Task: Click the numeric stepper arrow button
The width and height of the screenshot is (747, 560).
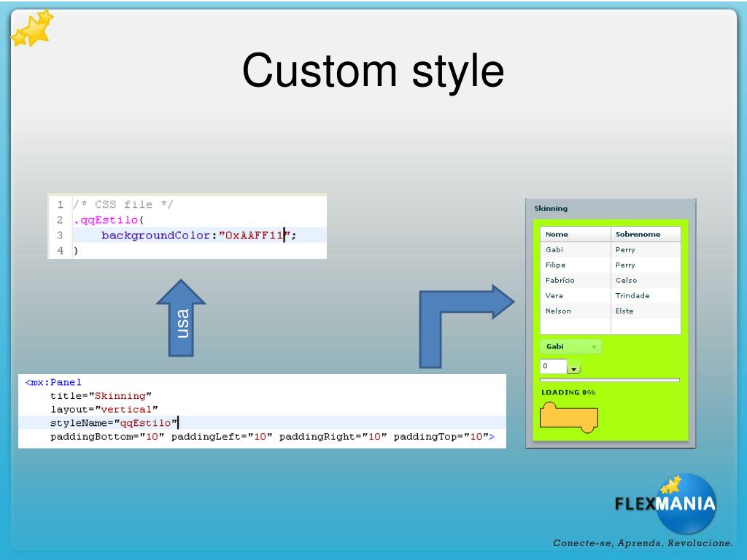Action: (574, 369)
